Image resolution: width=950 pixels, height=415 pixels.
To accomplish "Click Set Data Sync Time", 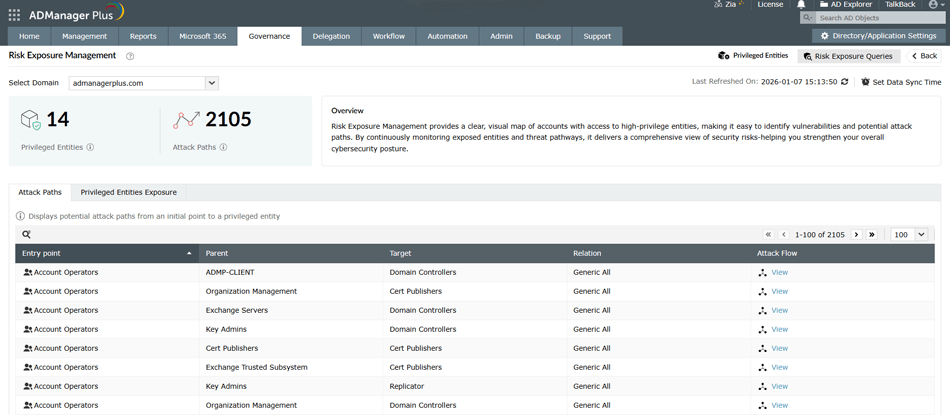I will 901,82.
